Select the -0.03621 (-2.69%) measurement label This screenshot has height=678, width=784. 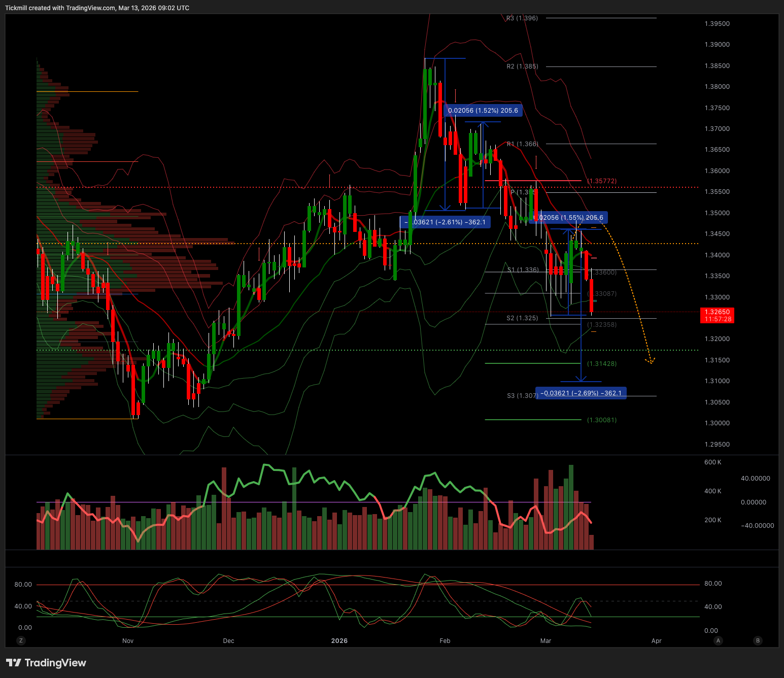pyautogui.click(x=581, y=393)
